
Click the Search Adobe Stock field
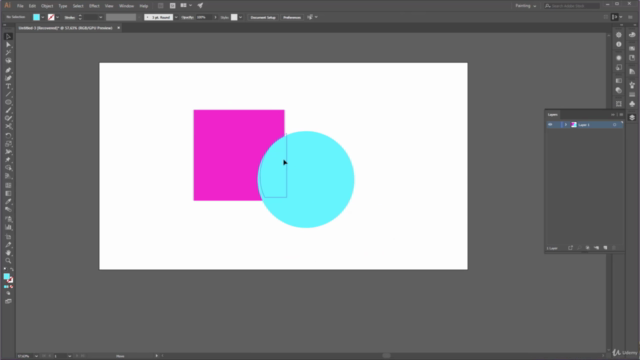coord(572,6)
